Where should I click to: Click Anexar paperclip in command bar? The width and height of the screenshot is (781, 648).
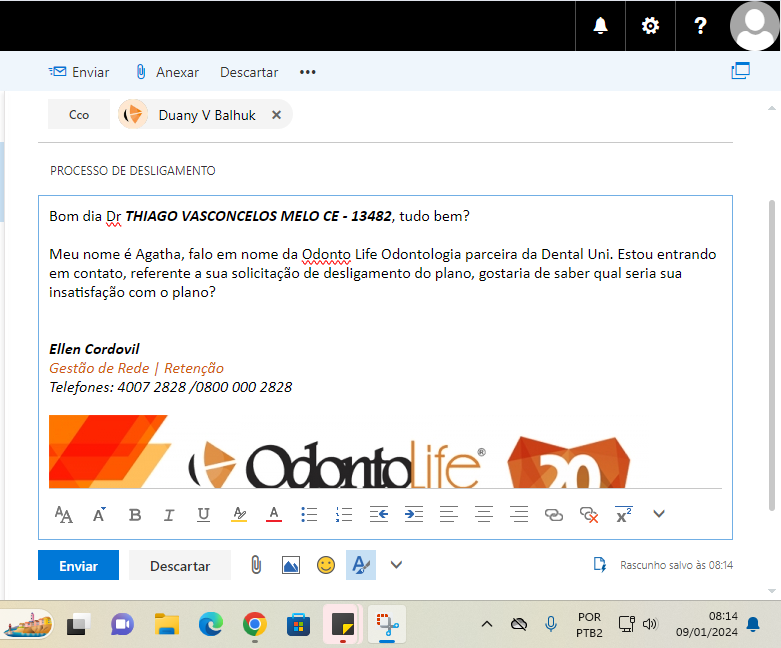point(167,72)
